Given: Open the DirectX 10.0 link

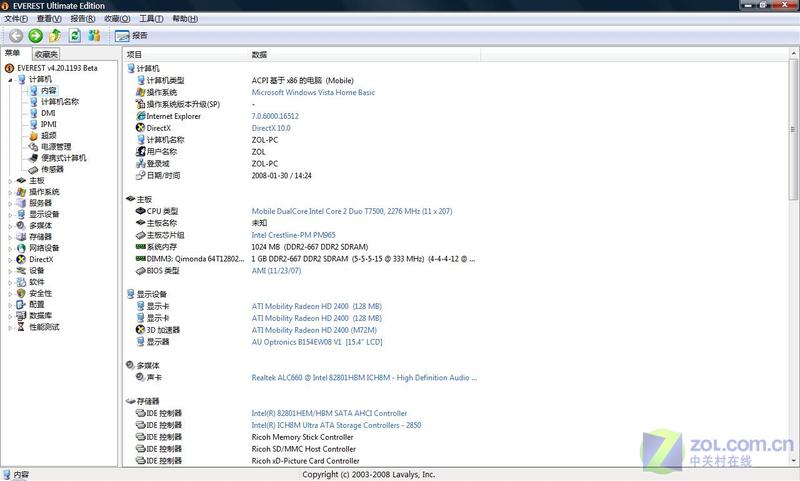Looking at the screenshot, I should 271,128.
